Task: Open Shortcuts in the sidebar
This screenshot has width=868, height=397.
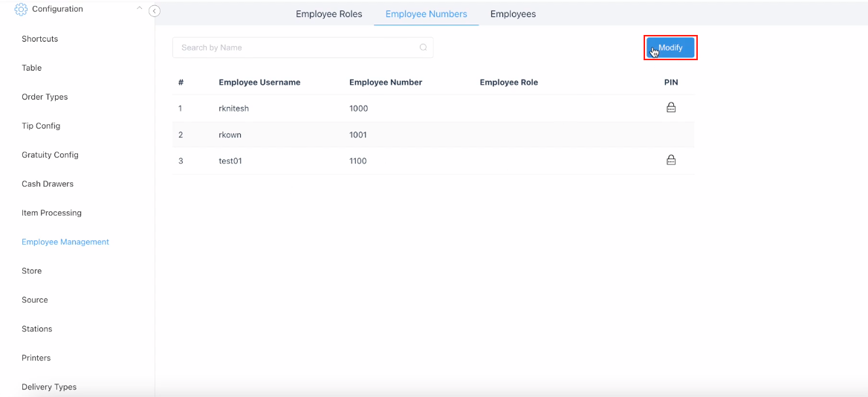Action: point(39,39)
